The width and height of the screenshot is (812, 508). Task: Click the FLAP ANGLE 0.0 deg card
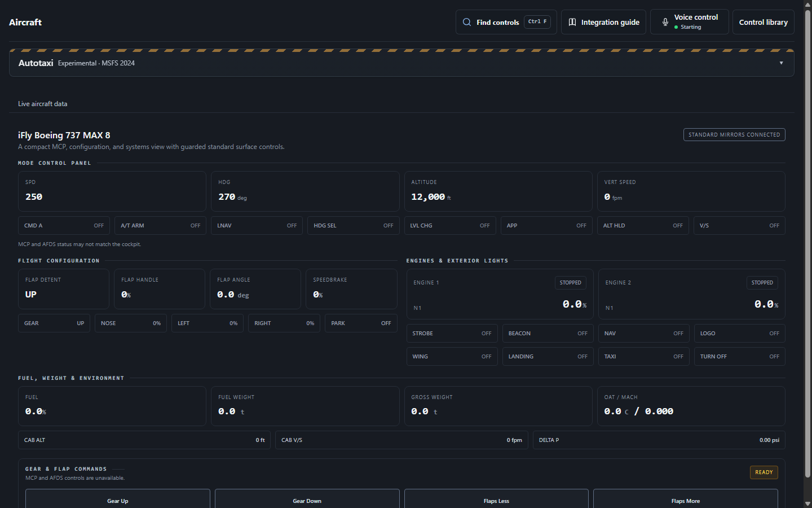click(255, 289)
